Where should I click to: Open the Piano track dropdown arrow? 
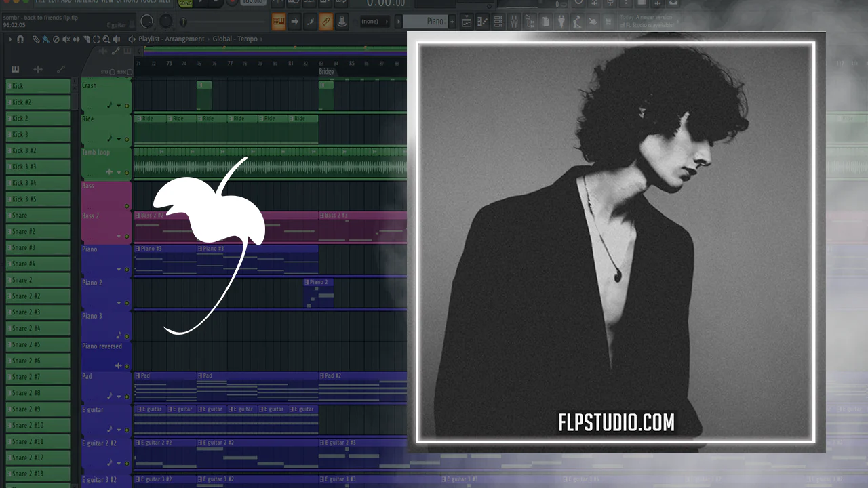pos(119,270)
